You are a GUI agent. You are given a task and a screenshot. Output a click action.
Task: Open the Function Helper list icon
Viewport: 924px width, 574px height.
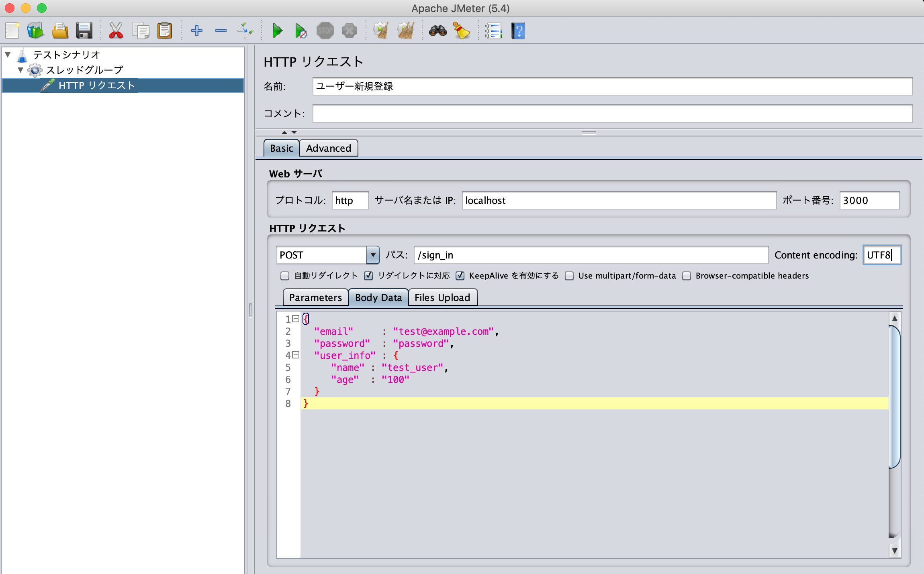point(494,31)
